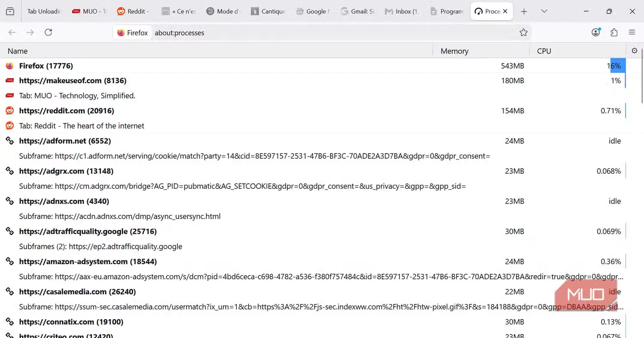List all tabs with the chevron

[544, 12]
